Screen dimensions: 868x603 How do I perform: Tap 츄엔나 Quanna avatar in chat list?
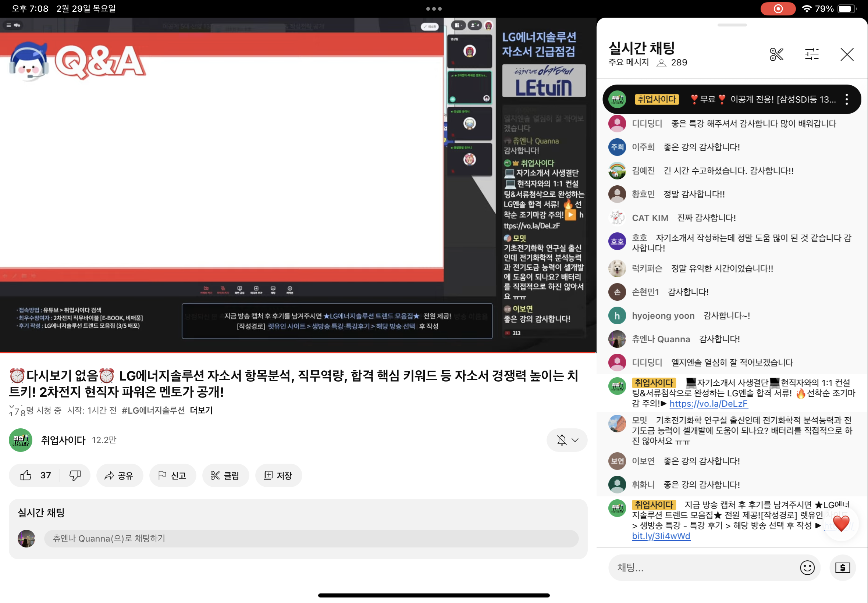pos(617,339)
